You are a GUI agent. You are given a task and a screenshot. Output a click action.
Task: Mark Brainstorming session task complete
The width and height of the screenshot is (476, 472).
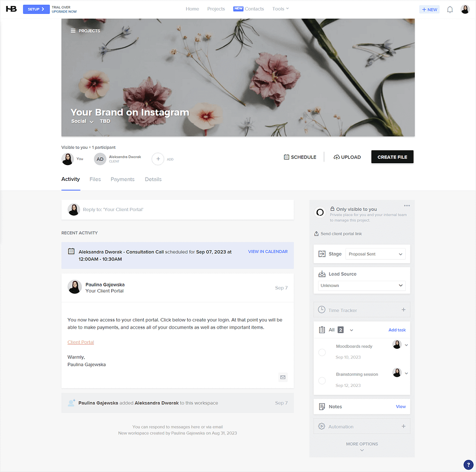pyautogui.click(x=322, y=380)
